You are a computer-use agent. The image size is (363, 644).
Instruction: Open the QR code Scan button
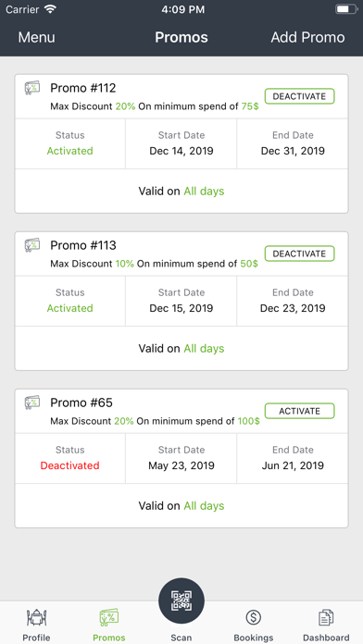point(181,601)
